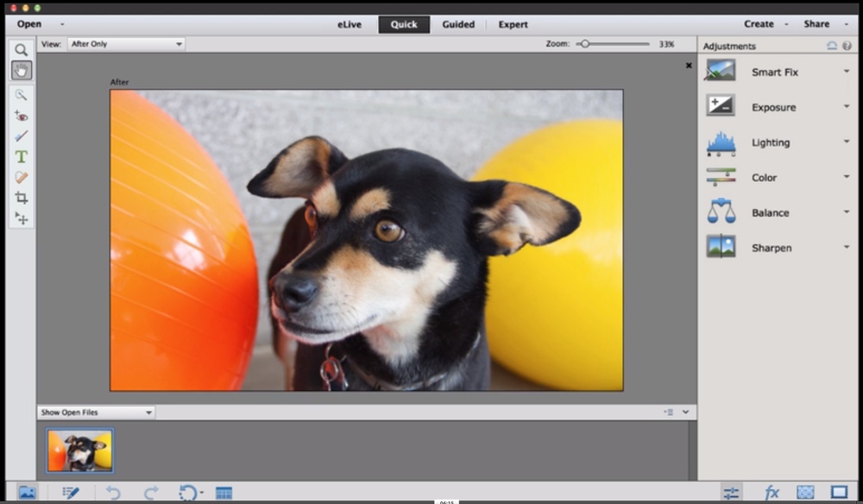
Task: Open the View dropdown showing After Only
Action: tap(126, 44)
